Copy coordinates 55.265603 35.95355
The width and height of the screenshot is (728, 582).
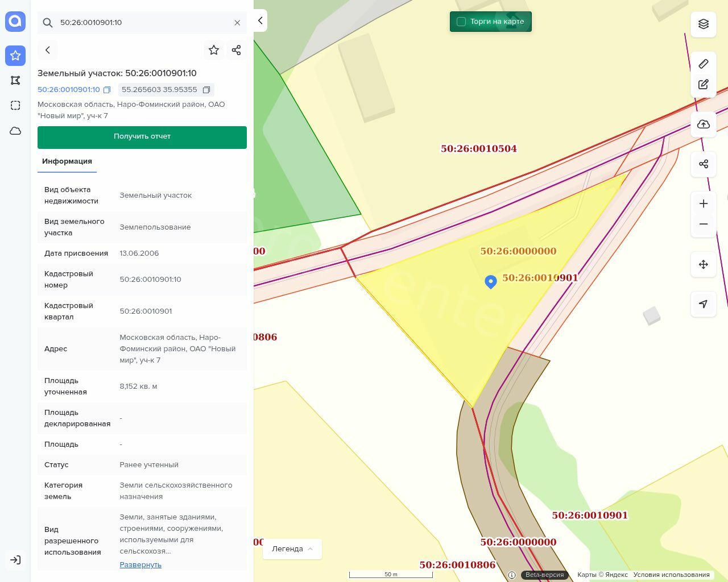point(206,90)
